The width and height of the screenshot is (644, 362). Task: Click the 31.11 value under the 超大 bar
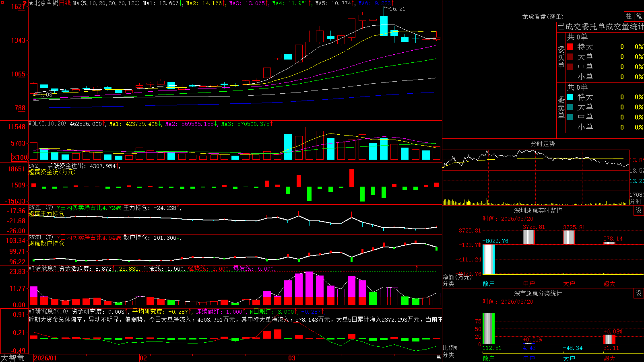(611, 348)
